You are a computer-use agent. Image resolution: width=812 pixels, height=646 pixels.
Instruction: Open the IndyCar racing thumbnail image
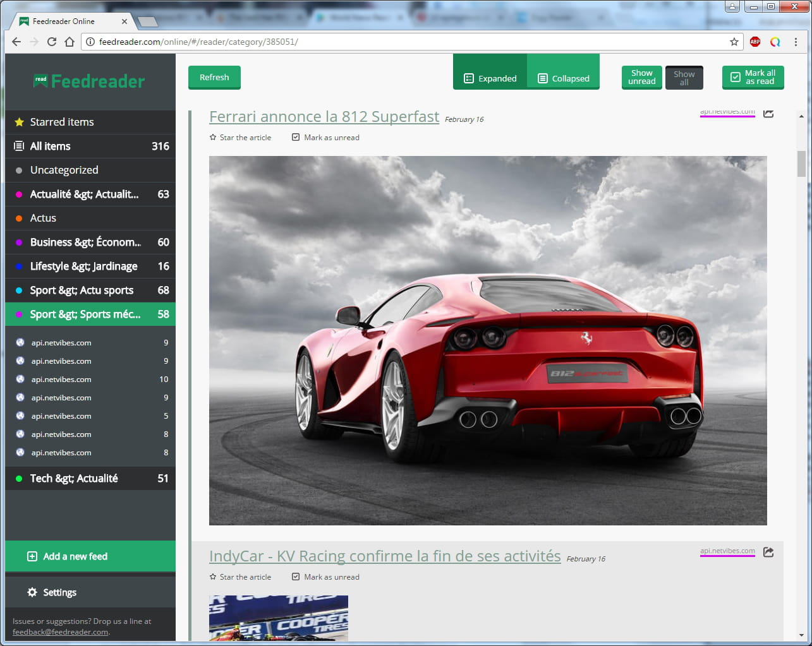pyautogui.click(x=279, y=618)
